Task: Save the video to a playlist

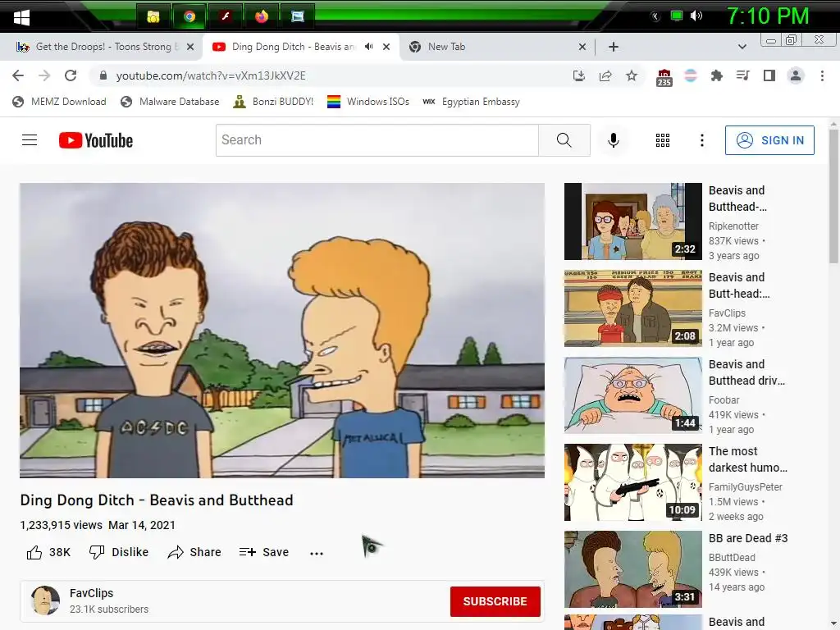Action: (264, 552)
